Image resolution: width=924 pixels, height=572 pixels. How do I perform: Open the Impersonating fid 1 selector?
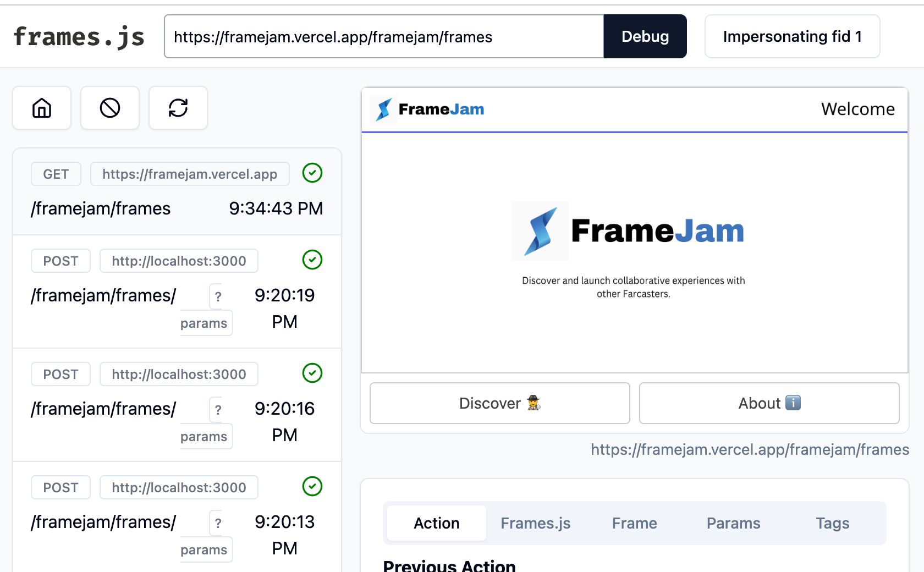coord(792,36)
